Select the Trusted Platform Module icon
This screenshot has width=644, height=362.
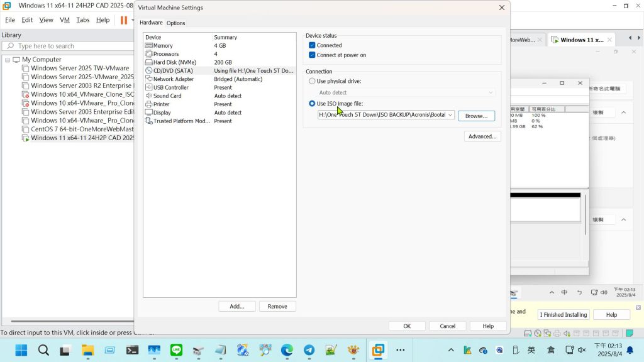(149, 121)
